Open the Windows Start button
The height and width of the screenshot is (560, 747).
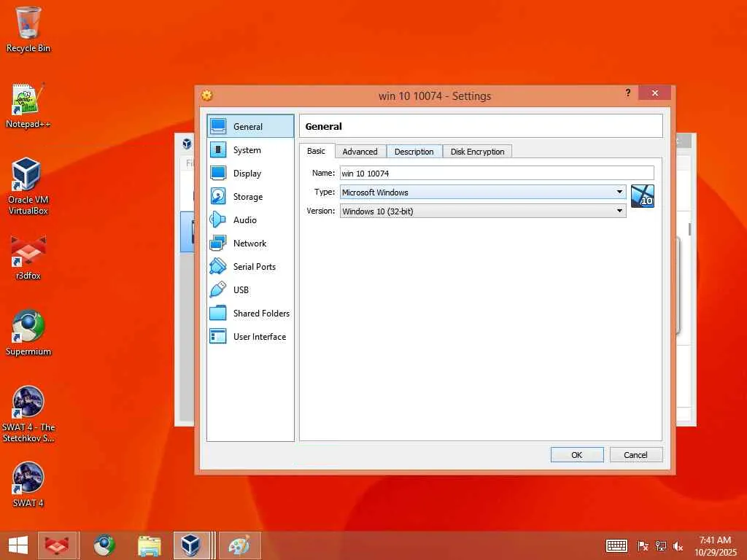click(x=18, y=545)
